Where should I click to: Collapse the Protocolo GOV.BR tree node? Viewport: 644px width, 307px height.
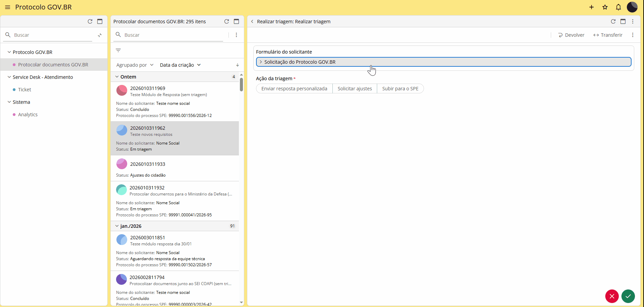(9, 52)
